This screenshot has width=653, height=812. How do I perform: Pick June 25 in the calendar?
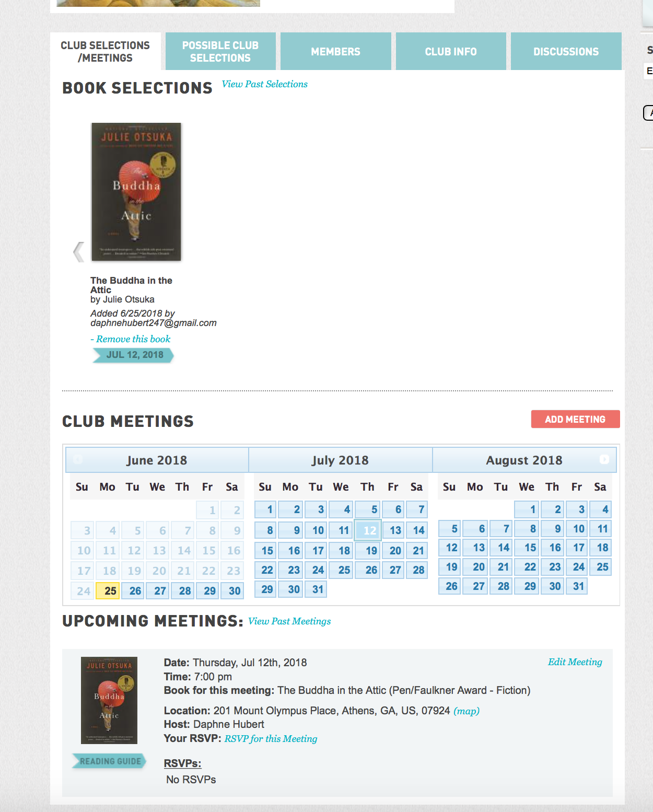pos(109,591)
